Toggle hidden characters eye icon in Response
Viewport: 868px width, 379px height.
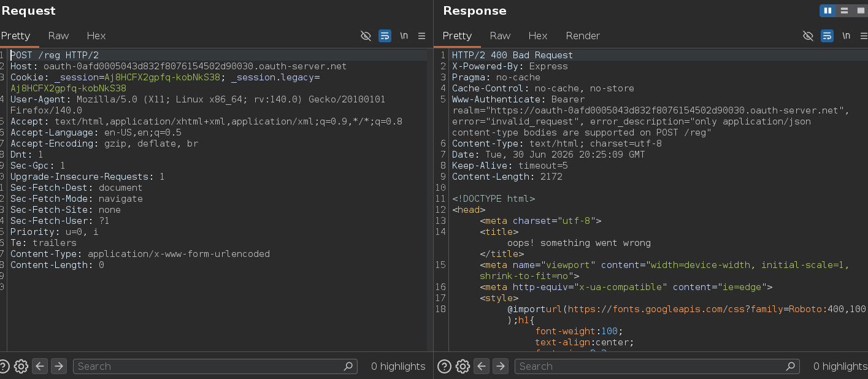808,36
